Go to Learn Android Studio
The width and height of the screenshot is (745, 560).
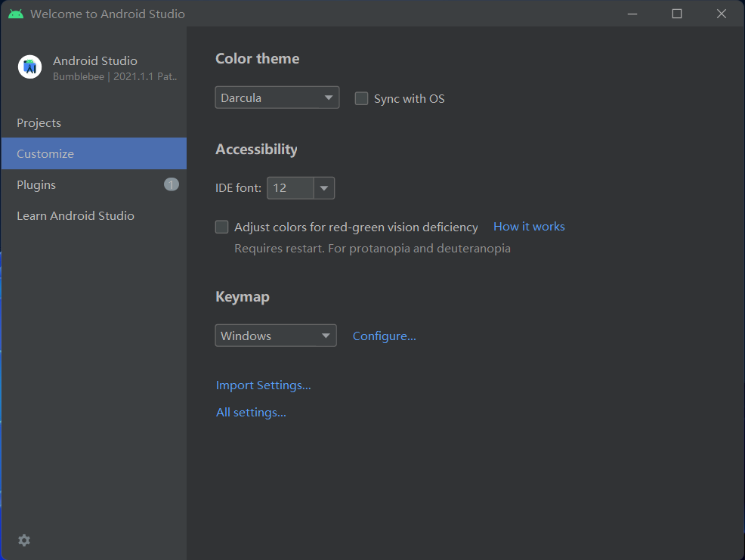pos(94,216)
